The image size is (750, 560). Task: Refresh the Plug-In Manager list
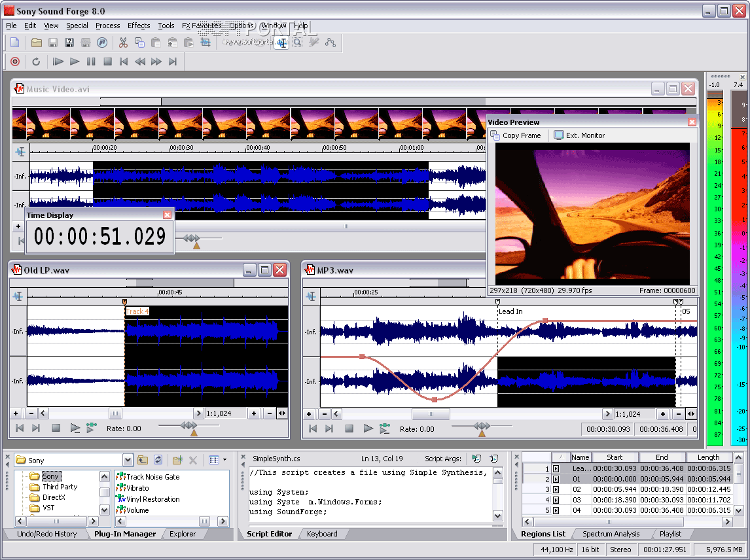[158, 459]
